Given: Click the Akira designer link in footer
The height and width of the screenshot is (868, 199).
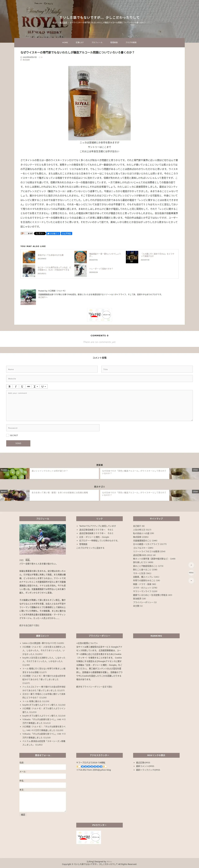Looking at the screenshot, I should point(109,862).
